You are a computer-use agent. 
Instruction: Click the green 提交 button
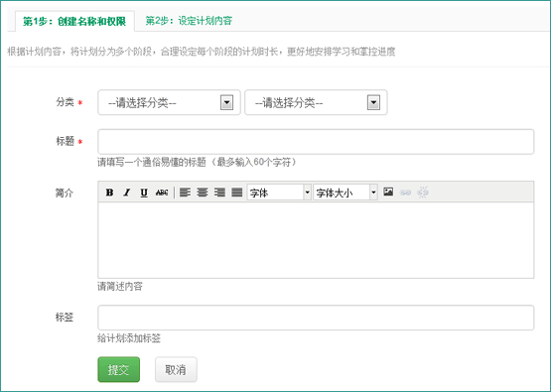pos(119,369)
